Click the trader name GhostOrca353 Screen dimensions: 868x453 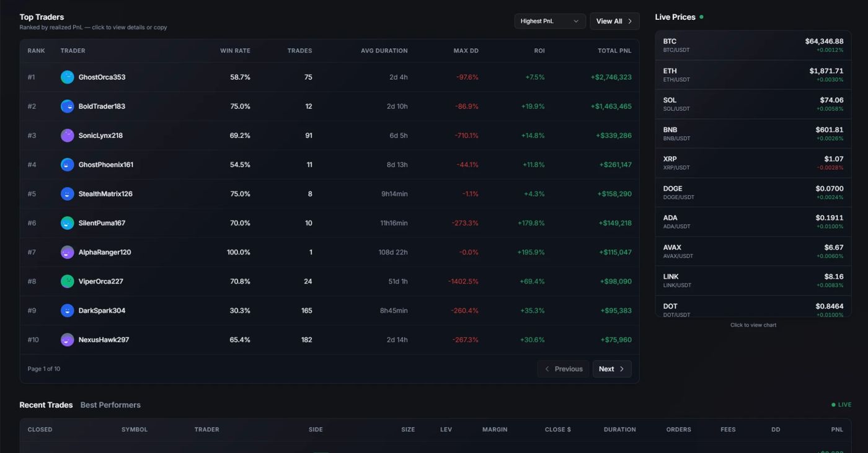pos(102,77)
